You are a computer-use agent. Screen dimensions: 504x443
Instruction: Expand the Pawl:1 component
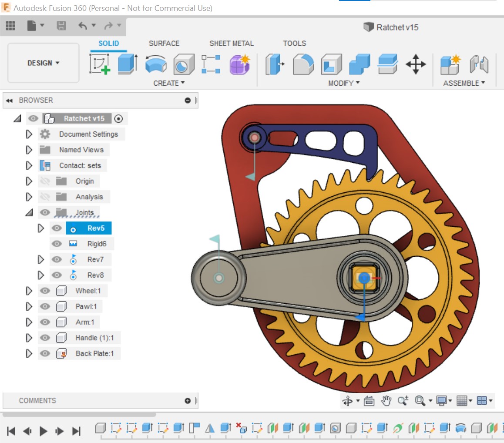click(x=29, y=307)
